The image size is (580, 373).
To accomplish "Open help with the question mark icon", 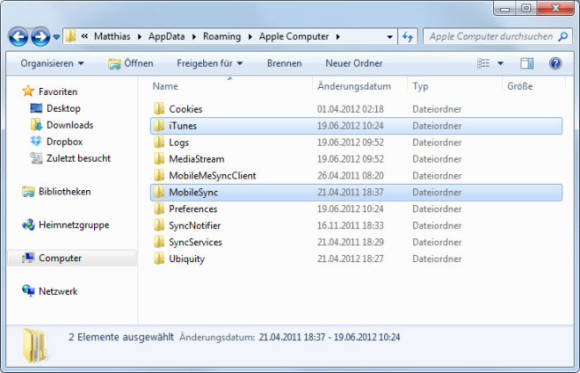I will (x=555, y=64).
